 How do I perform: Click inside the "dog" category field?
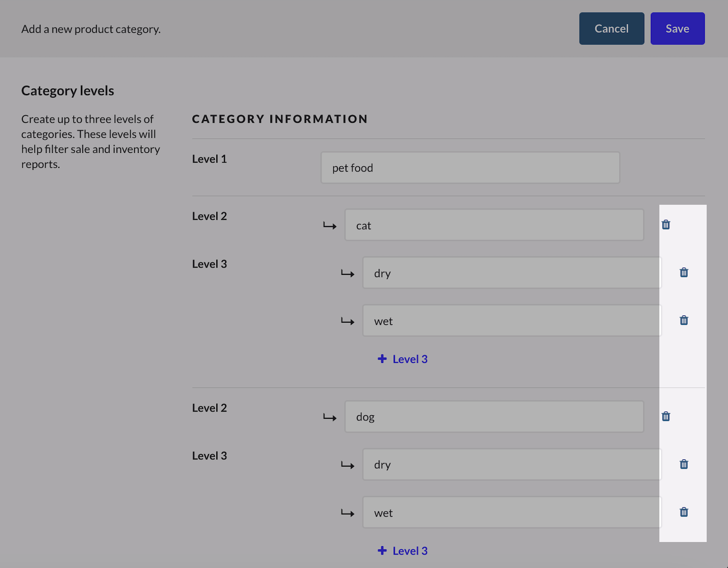coord(494,416)
